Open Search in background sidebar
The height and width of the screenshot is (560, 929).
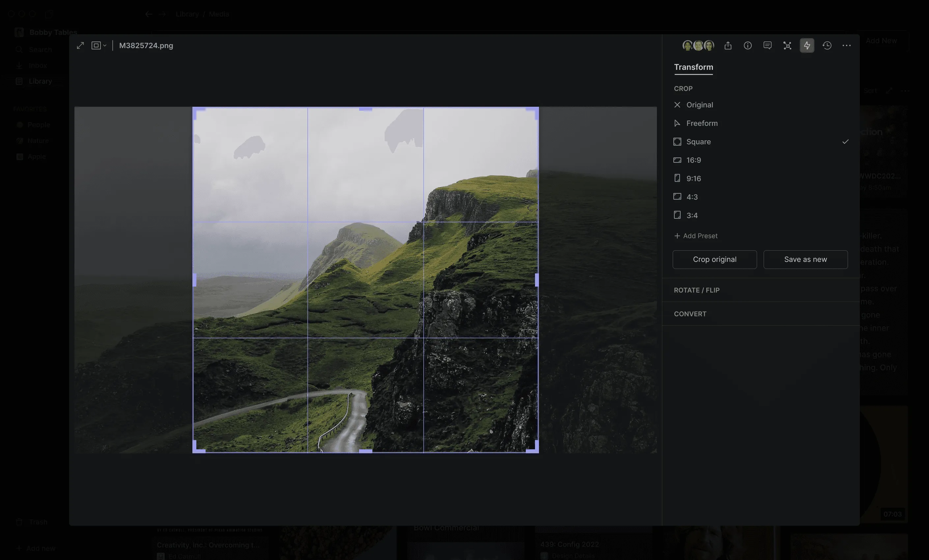click(34, 50)
